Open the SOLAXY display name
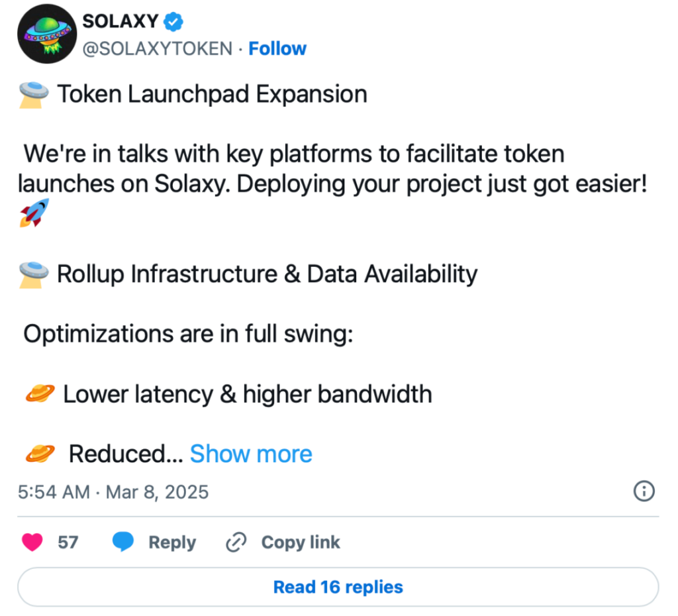Image resolution: width=678 pixels, height=616 pixels. click(x=121, y=21)
